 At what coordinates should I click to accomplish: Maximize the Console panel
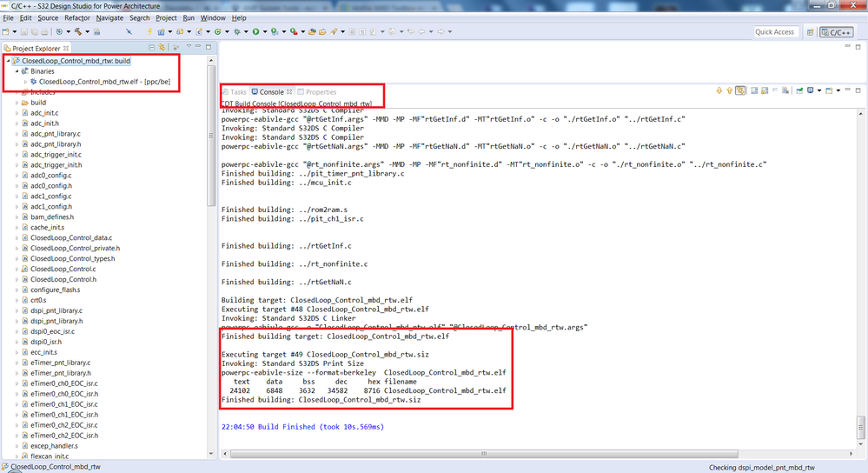click(x=858, y=90)
